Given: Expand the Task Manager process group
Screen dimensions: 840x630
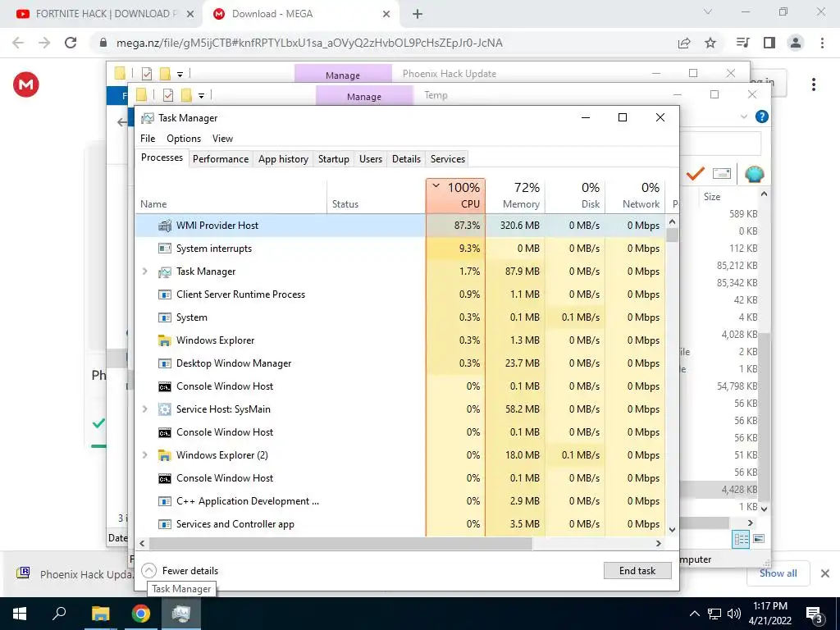Looking at the screenshot, I should point(144,272).
